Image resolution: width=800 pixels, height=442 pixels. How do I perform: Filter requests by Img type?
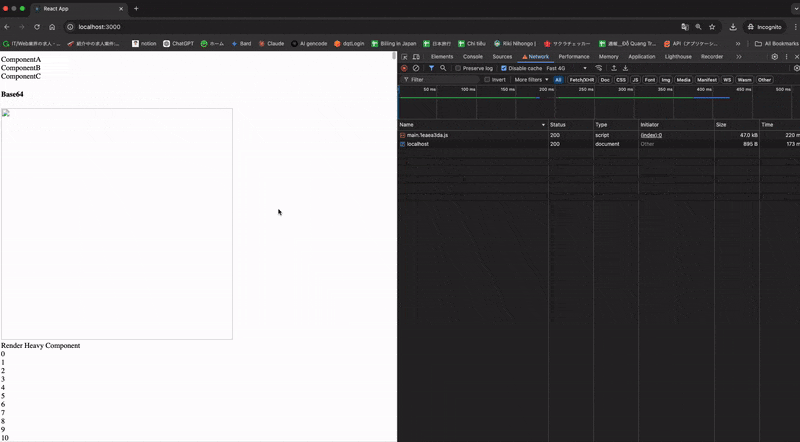pyautogui.click(x=666, y=80)
